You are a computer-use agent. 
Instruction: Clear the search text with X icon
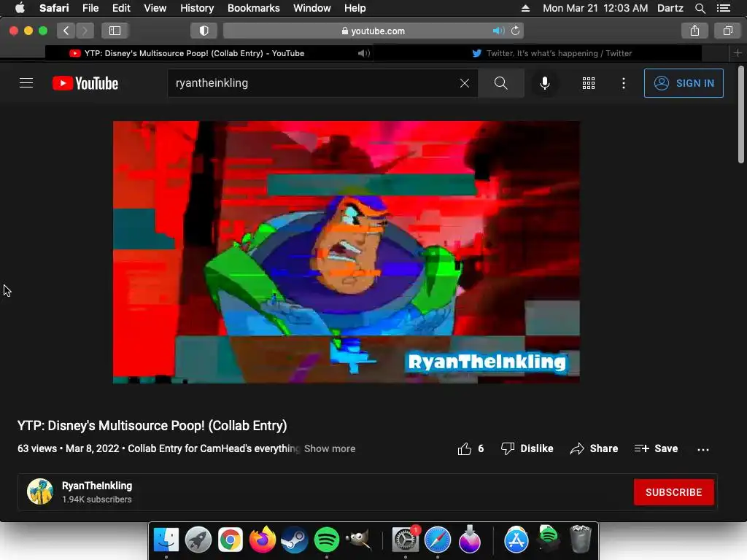(x=465, y=83)
